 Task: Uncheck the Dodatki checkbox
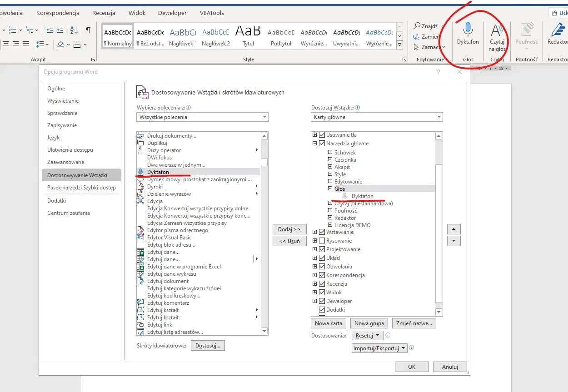point(322,310)
